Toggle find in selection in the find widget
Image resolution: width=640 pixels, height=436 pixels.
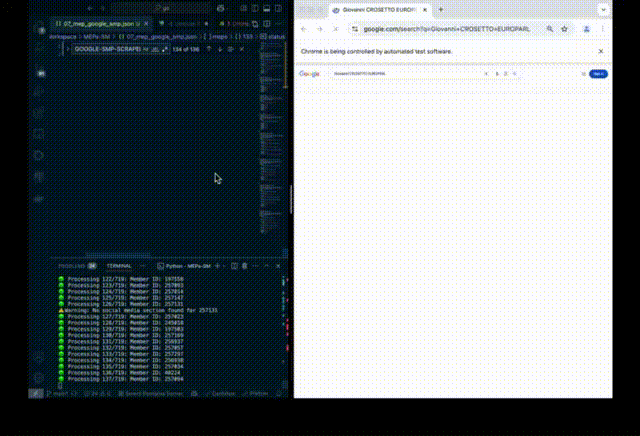click(231, 49)
